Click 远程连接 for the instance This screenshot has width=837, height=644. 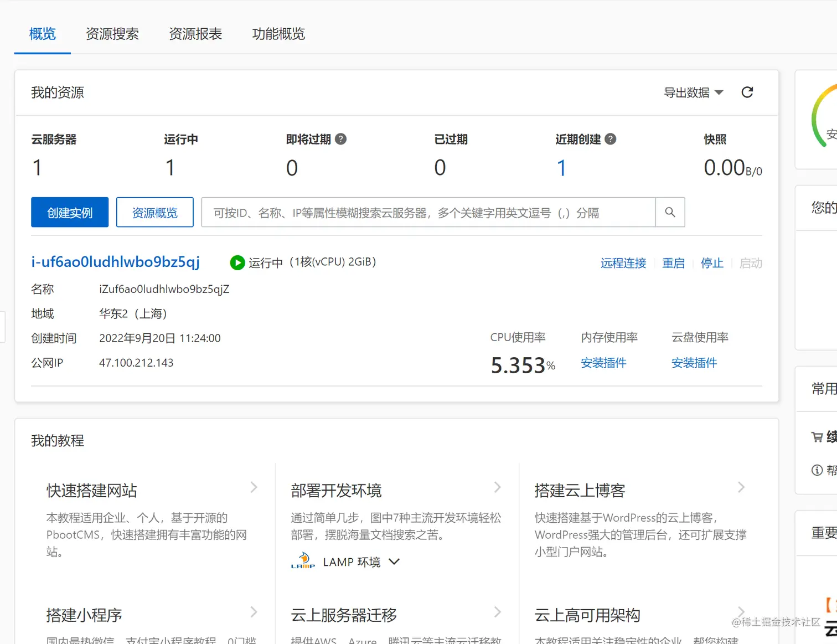click(x=623, y=263)
